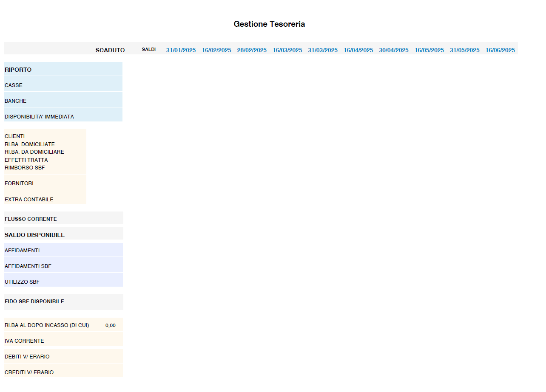Screen dimensions: 546x392
Task: Select the RIPORTO row label
Action: point(18,70)
